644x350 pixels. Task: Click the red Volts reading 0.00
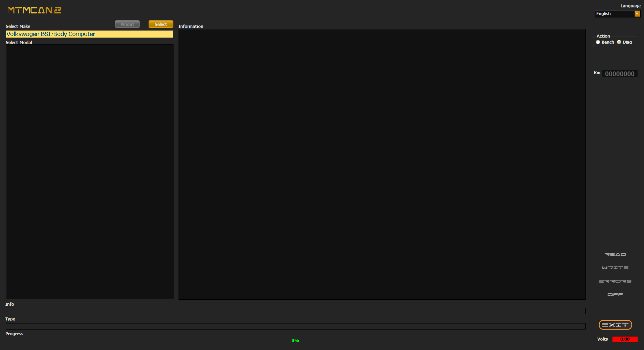[625, 339]
